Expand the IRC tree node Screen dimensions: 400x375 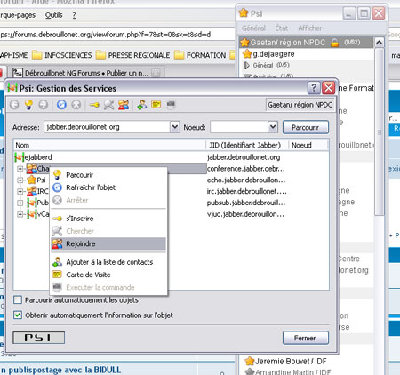(20, 191)
